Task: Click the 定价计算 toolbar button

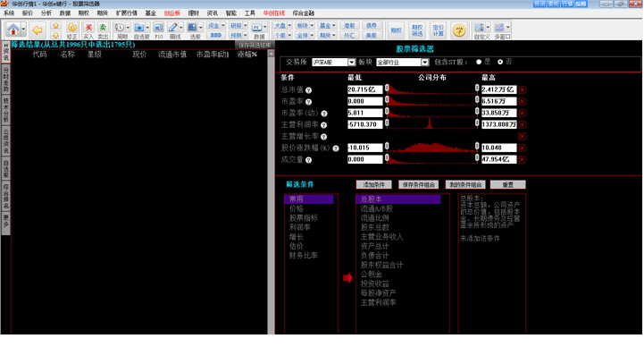Action: (x=439, y=30)
